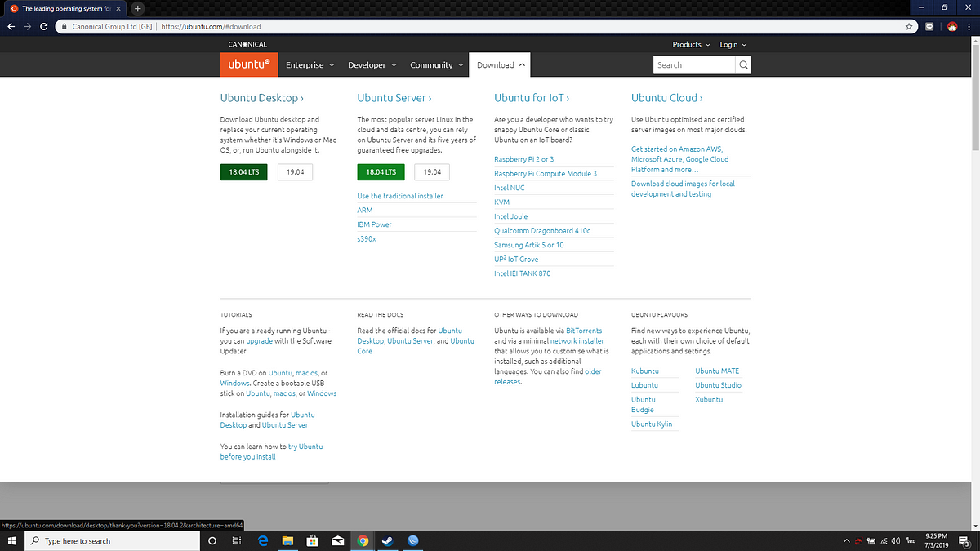Expand the Developer menu
The width and height of the screenshot is (980, 551).
pos(372,65)
